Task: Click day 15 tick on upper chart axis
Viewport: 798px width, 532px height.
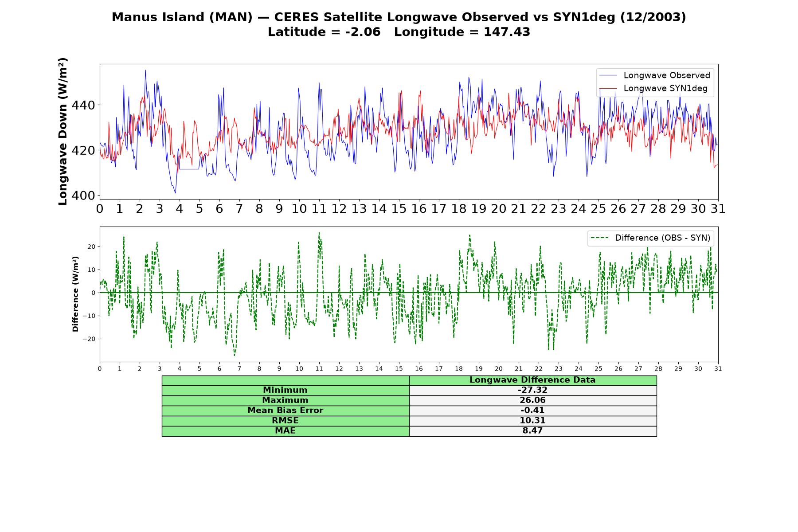Action: tap(399, 209)
